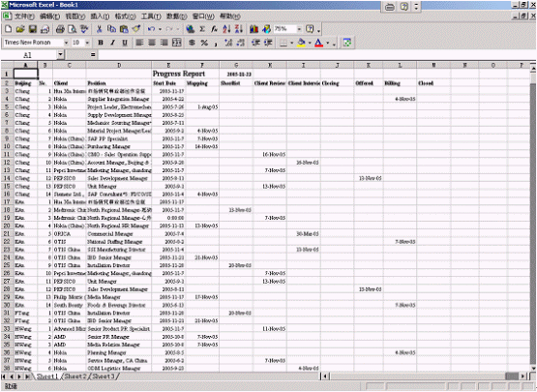Click the horizontal scrollbar right arrow
Viewport: 537px width, 392px height.
pos(522,377)
